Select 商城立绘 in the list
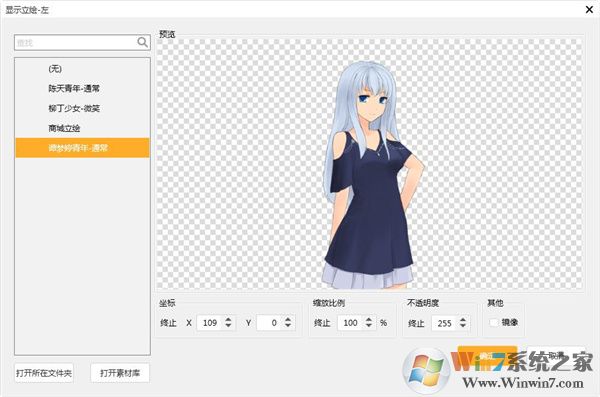This screenshot has width=600, height=397. 82,128
